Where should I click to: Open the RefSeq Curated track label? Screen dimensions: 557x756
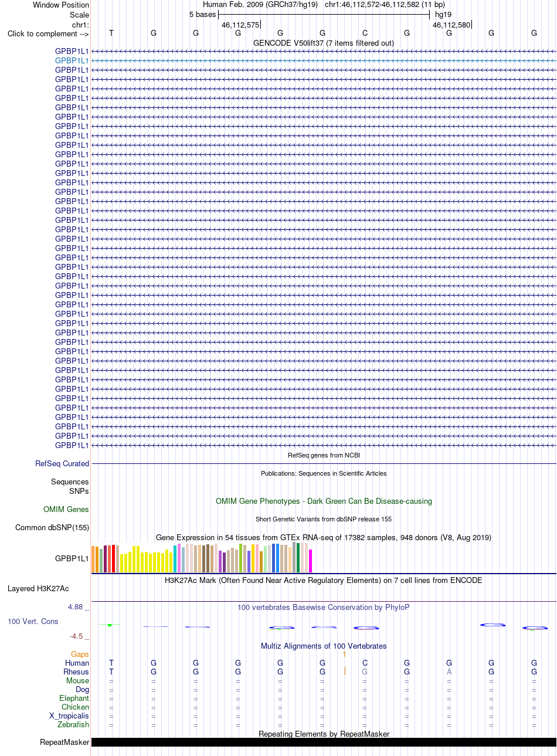point(62,463)
